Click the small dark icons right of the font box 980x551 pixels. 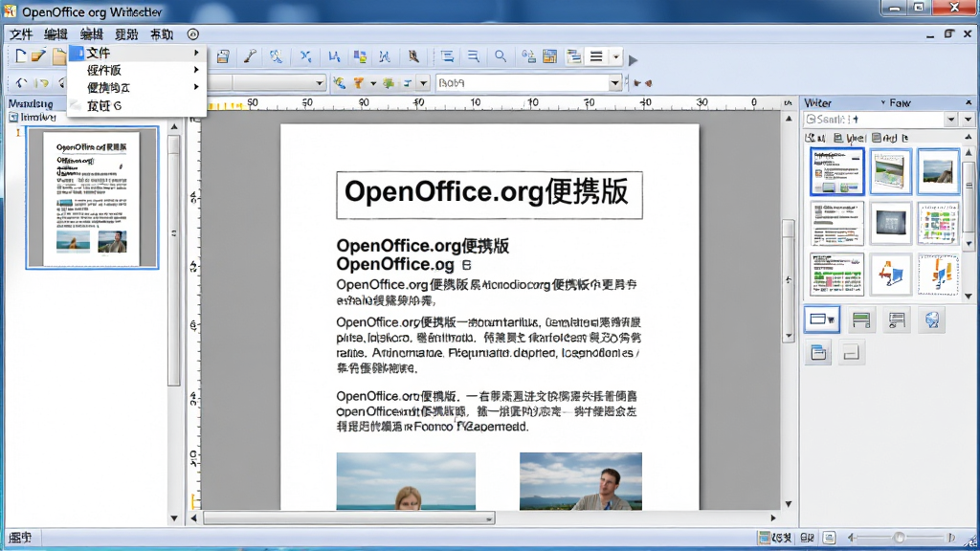point(643,82)
